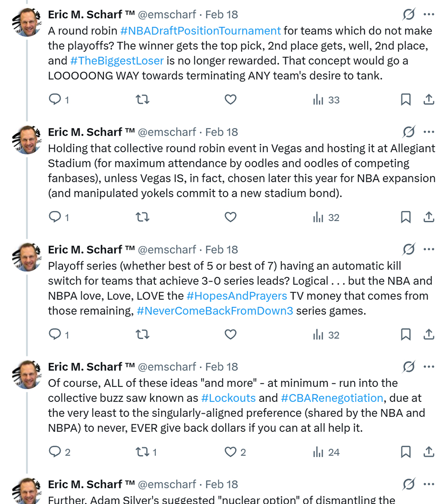The width and height of the screenshot is (448, 504).
Task: Follow the #HopesAndPrayers hashtag link
Action: tap(237, 296)
